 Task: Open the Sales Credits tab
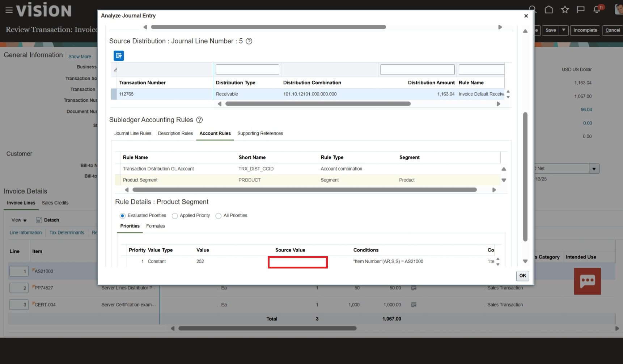(55, 203)
